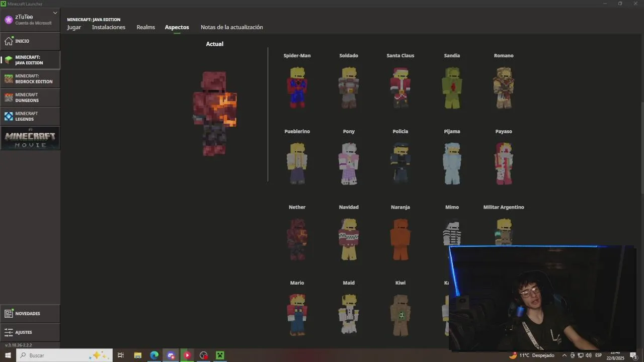Image resolution: width=644 pixels, height=362 pixels.
Task: Open AJUSTES settings
Action: [x=30, y=332]
